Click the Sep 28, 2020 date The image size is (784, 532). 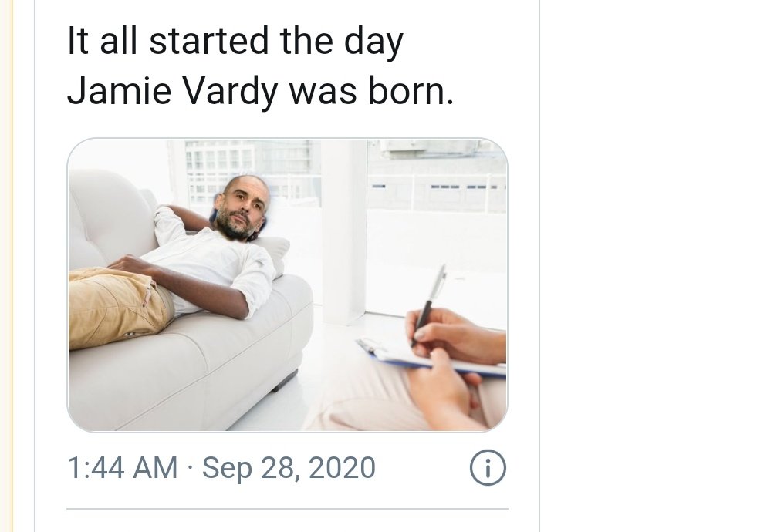[289, 469]
